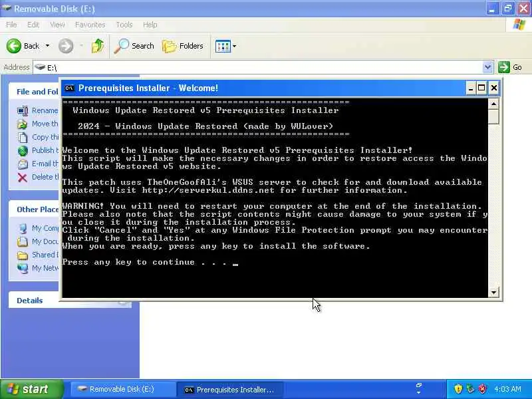Open the Favorites menu
Viewport: 532px width, 399px height.
90,25
